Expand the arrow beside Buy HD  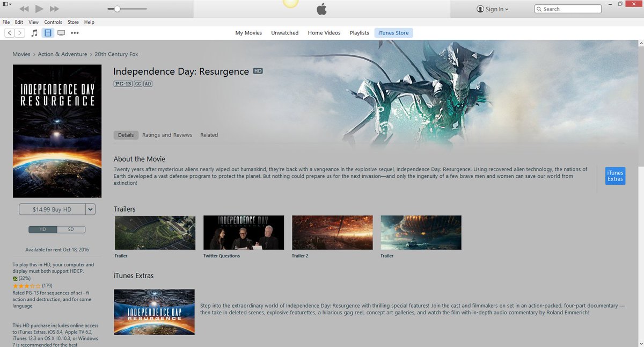pos(90,209)
